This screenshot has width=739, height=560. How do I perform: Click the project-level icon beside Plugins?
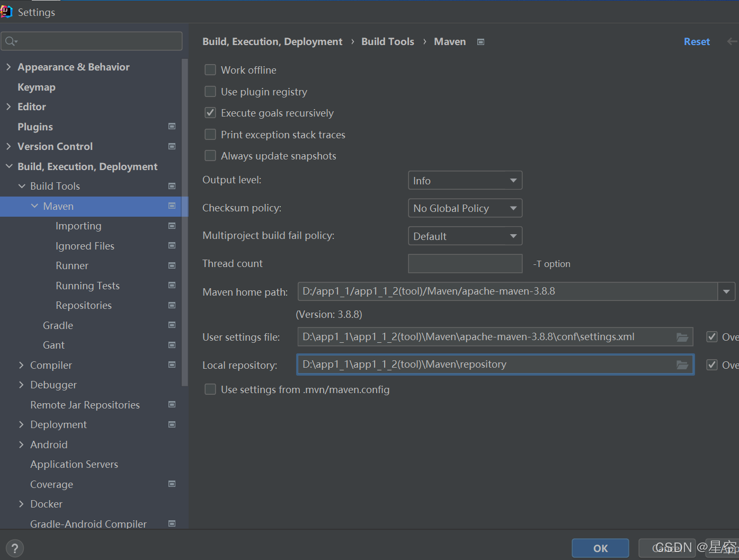pos(172,126)
